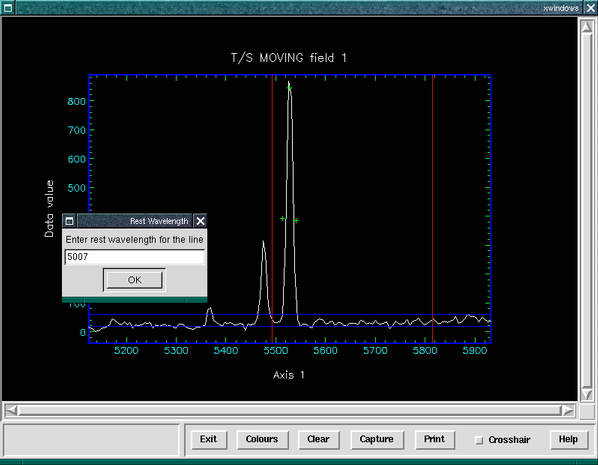The width and height of the screenshot is (598, 465).
Task: Click the vertical scrollbar down arrow
Action: (x=587, y=394)
